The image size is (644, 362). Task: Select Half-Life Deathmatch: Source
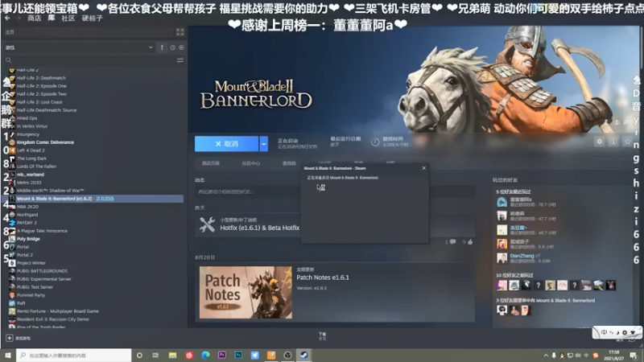(x=47, y=110)
